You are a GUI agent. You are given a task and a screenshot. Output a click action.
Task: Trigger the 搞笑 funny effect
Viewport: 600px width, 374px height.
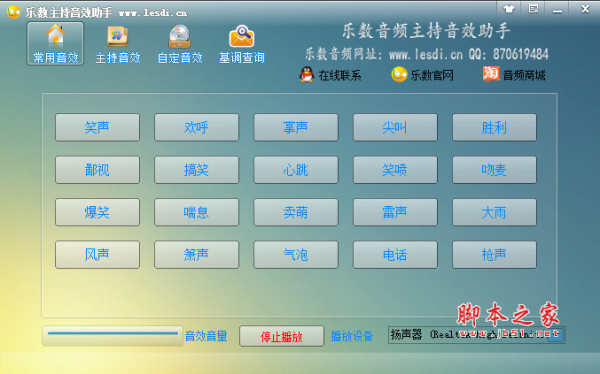(x=196, y=170)
